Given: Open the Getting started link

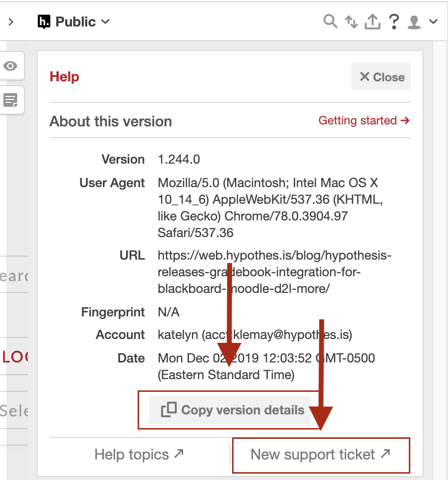Looking at the screenshot, I should point(364,120).
